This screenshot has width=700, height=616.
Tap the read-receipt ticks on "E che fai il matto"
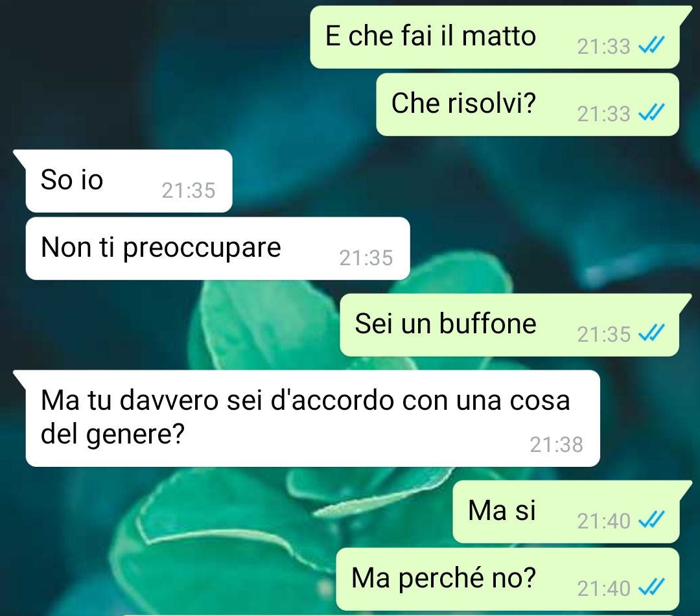[651, 45]
